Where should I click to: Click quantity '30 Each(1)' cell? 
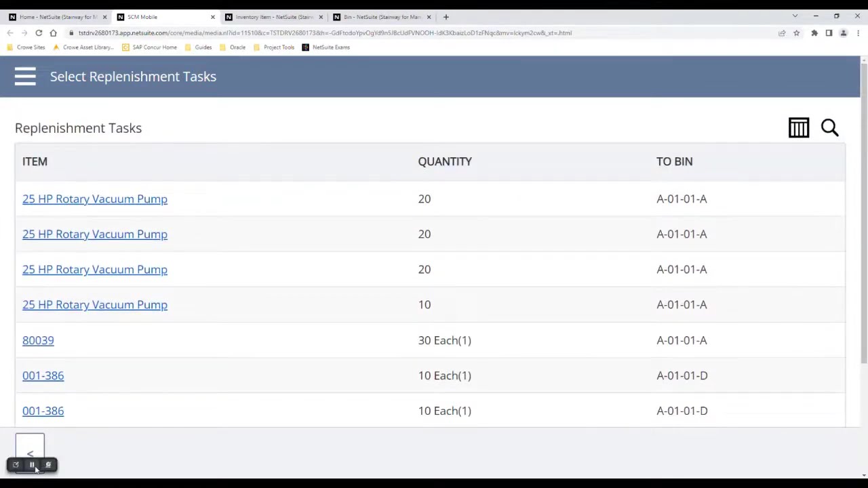445,340
